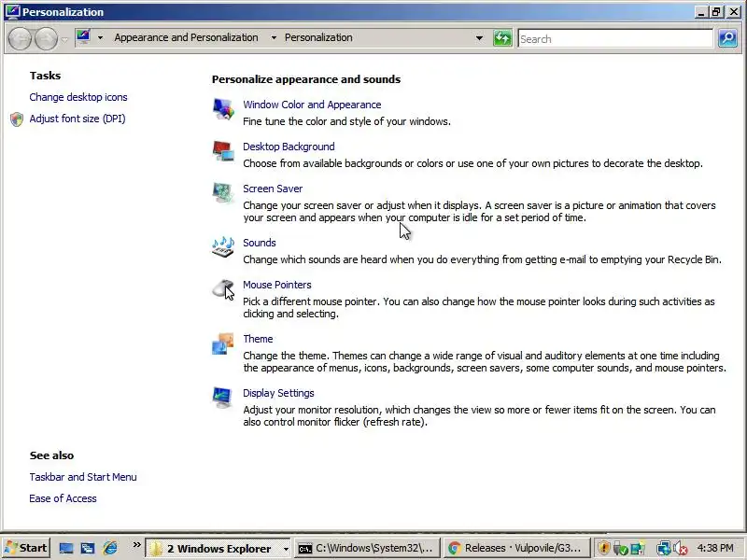The image size is (747, 560).
Task: Open Adjust font size (DPI)
Action: pyautogui.click(x=78, y=119)
